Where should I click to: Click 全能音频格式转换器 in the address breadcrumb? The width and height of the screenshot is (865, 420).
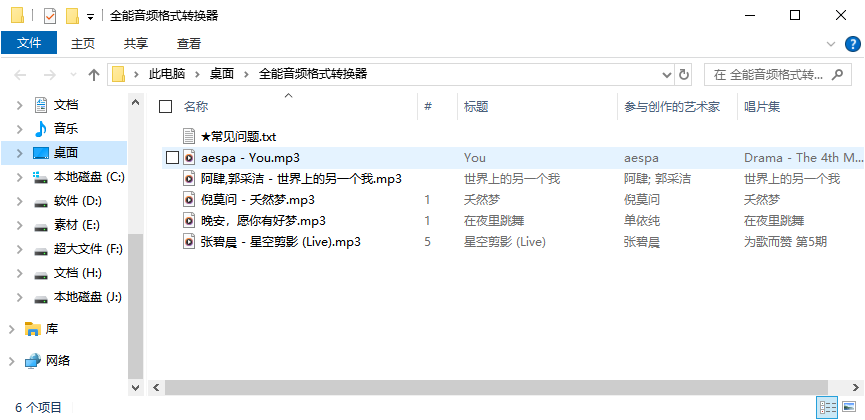[x=313, y=74]
